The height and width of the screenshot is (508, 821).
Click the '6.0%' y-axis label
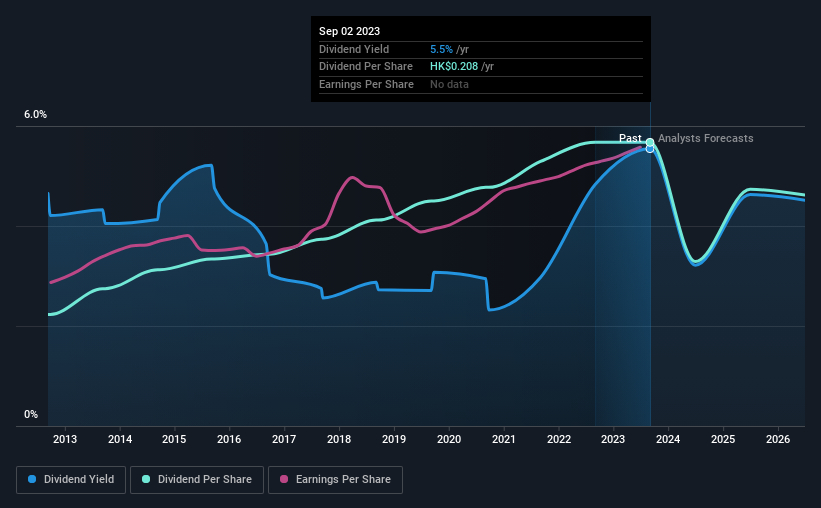pos(35,115)
